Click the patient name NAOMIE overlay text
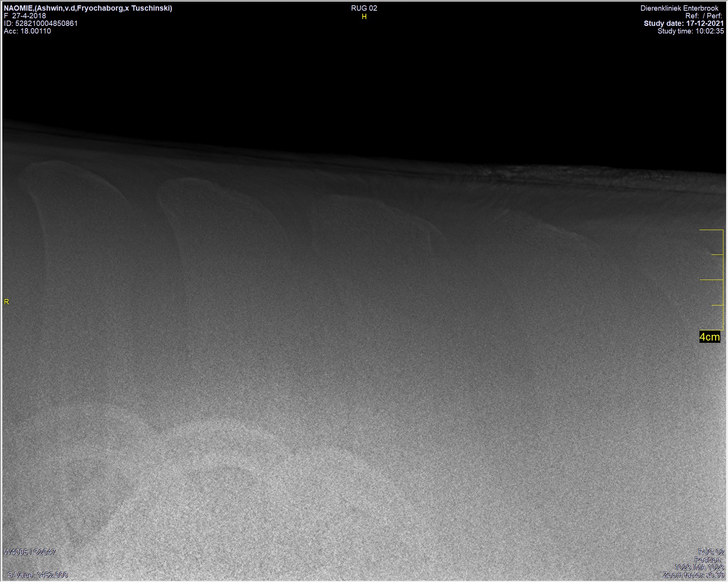 88,8
